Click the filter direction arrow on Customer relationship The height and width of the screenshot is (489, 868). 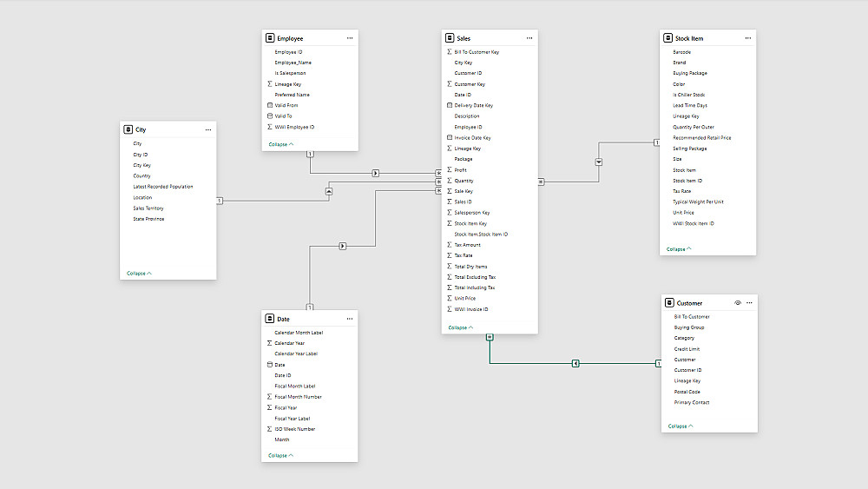pos(575,363)
